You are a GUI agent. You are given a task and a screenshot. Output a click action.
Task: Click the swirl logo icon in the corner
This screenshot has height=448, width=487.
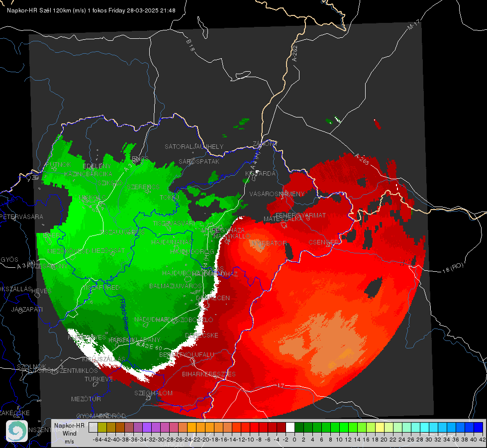coord(17,431)
